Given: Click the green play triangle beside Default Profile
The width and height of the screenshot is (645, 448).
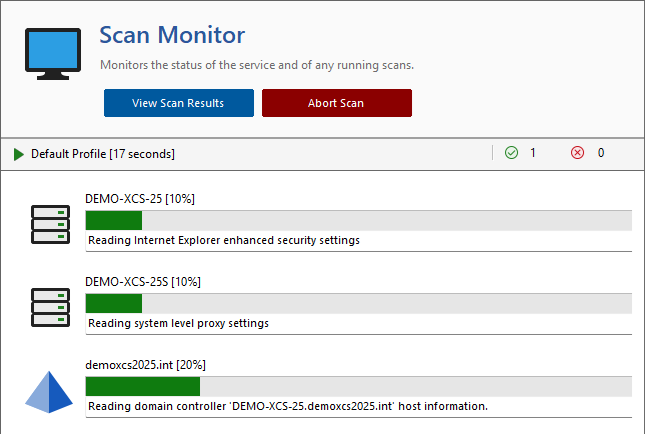Looking at the screenshot, I should point(19,154).
